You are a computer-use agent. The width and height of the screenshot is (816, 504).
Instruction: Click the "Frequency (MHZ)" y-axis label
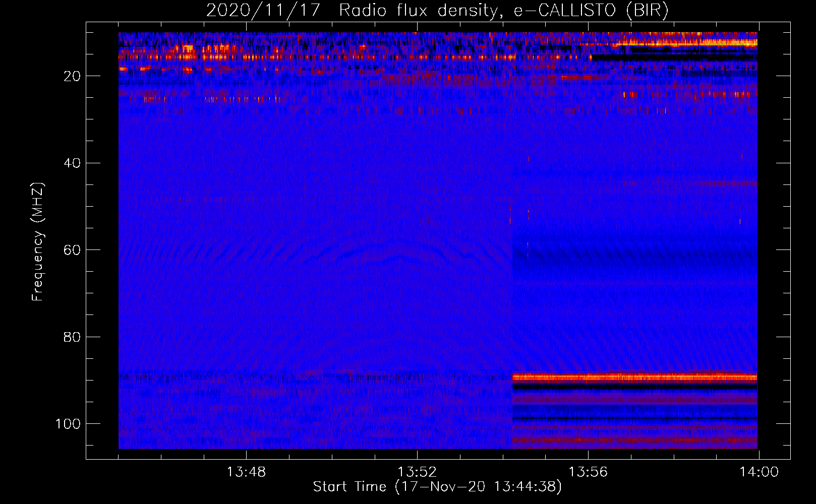38,242
